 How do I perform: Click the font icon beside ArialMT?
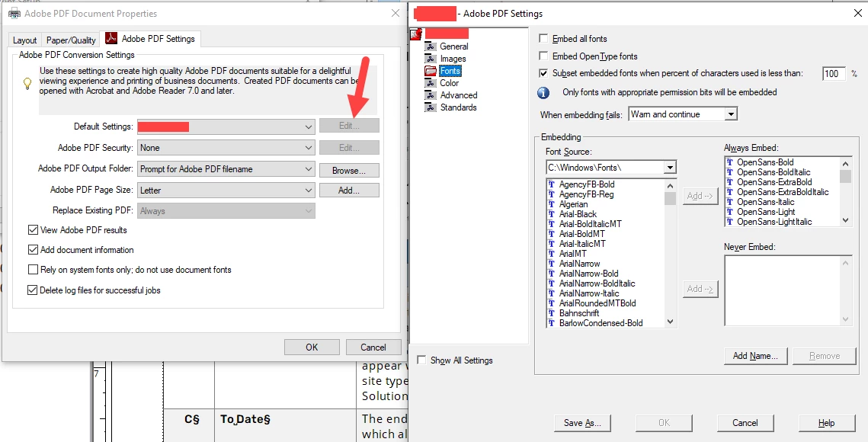click(x=551, y=254)
